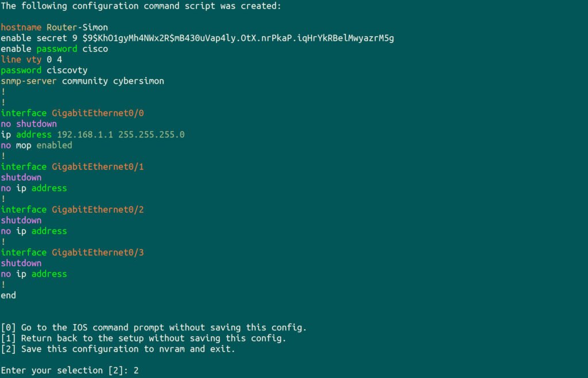Click the snmp-server community cybersimon line

pyautogui.click(x=82, y=81)
